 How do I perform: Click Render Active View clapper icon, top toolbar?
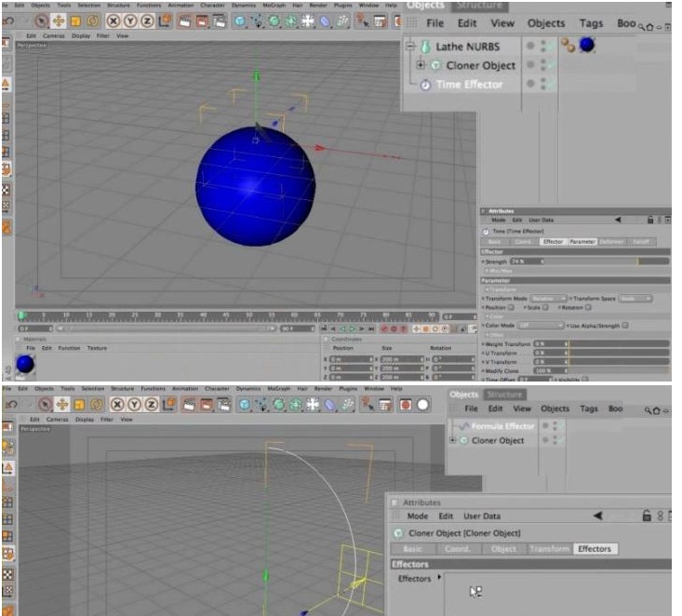(x=185, y=20)
